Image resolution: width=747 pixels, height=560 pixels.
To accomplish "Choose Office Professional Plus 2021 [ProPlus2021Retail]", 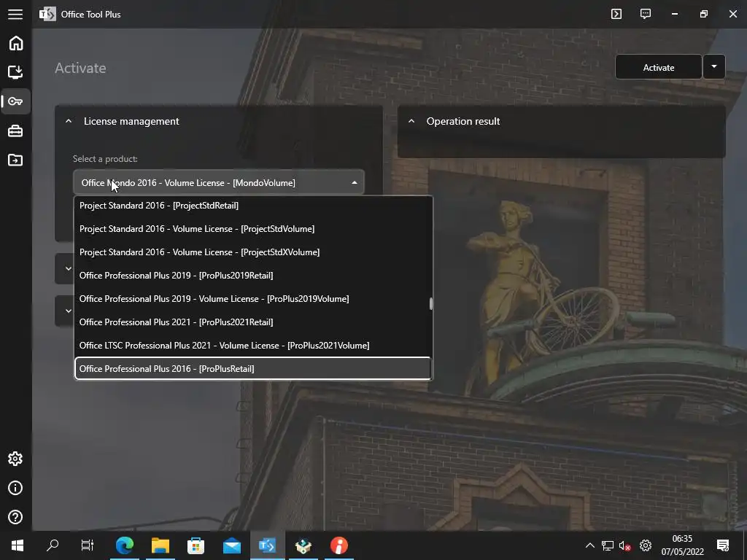I will coord(252,322).
